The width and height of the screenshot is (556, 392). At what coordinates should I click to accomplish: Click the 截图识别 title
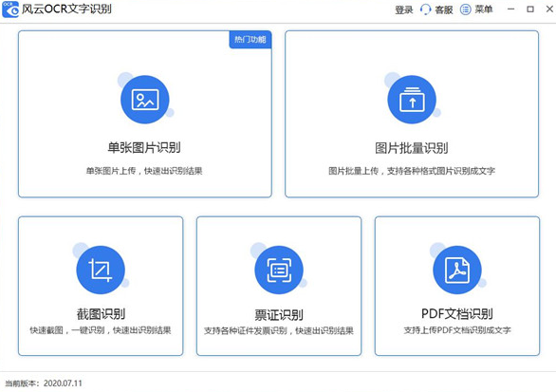[x=102, y=314]
